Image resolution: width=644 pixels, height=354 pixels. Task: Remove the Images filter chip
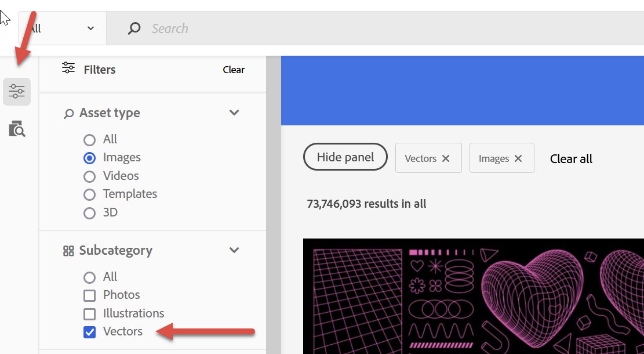tap(519, 157)
